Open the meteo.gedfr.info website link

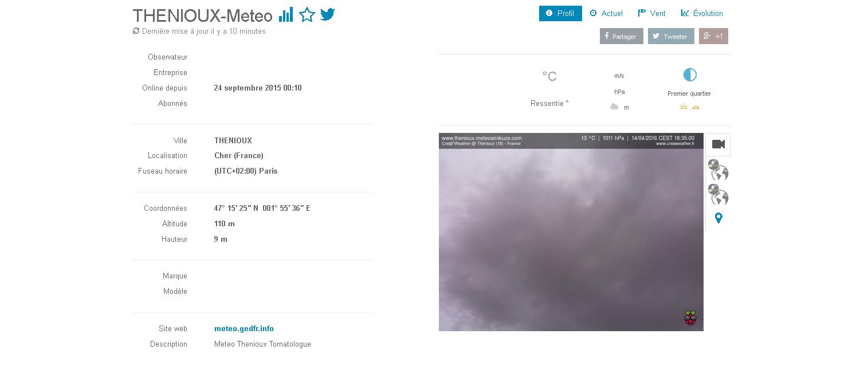243,329
